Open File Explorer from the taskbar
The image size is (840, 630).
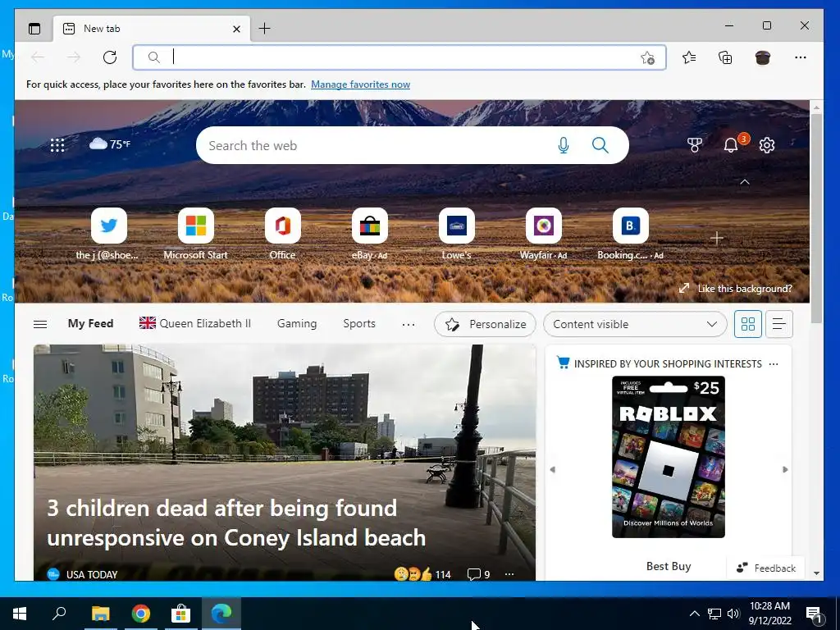pyautogui.click(x=100, y=614)
